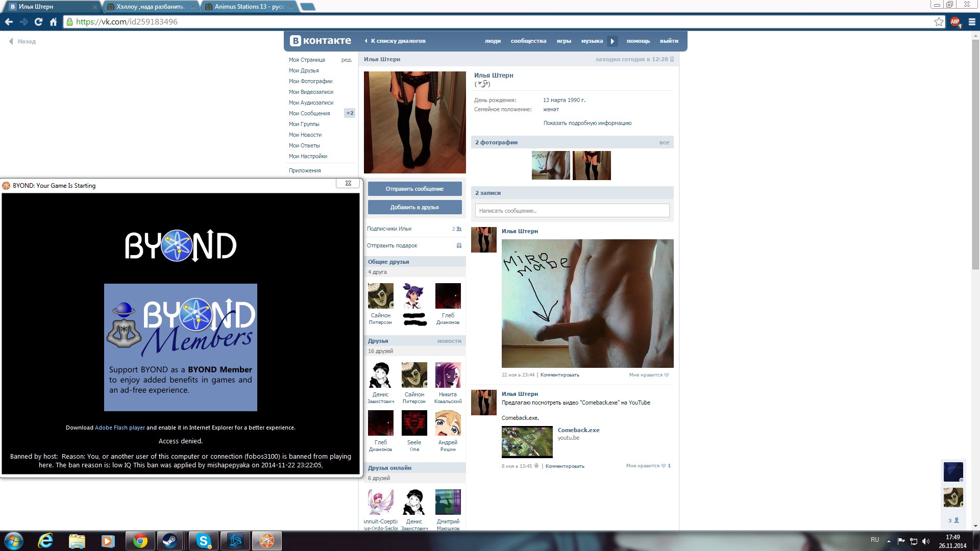Open Seele One's friend avatar
The height and width of the screenshot is (551, 980).
414,423
